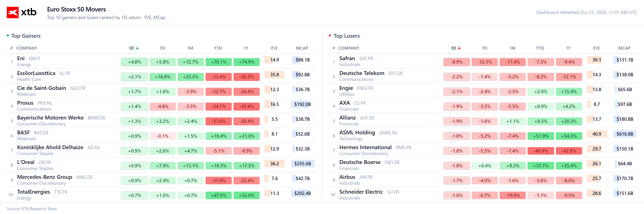Sort Top Losers by the P/E column
This screenshot has height=214, width=644.
(597, 48)
